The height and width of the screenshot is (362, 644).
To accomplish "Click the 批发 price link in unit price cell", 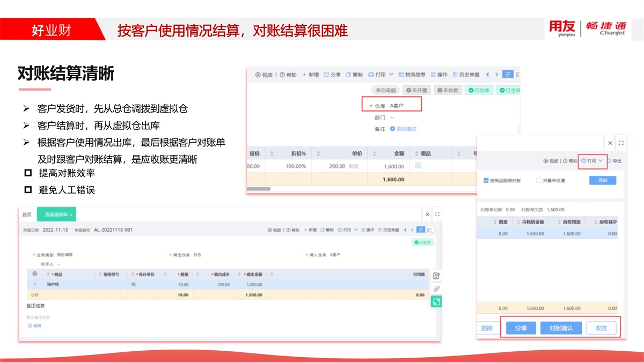I will (x=354, y=166).
